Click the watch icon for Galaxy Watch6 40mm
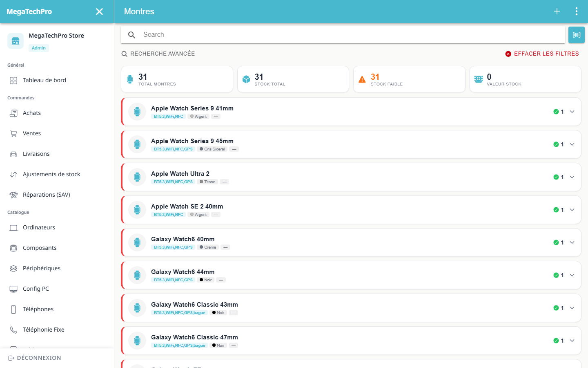The width and height of the screenshot is (588, 368). 137,242
